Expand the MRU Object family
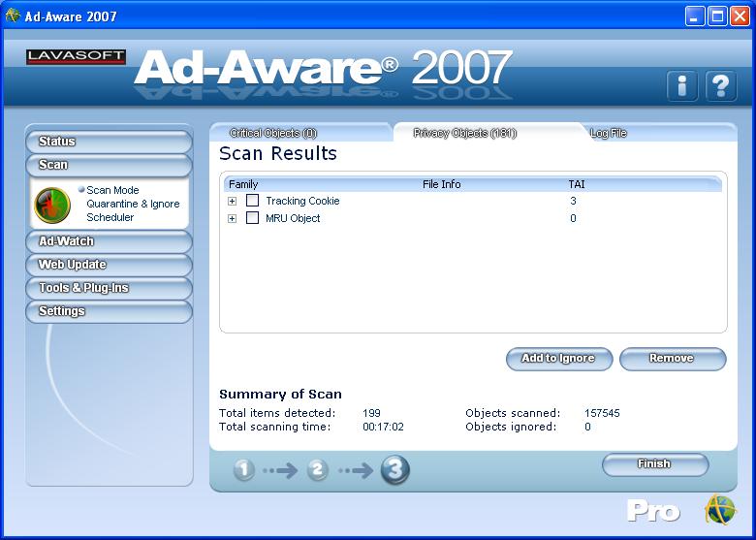756x540 pixels. (x=233, y=218)
